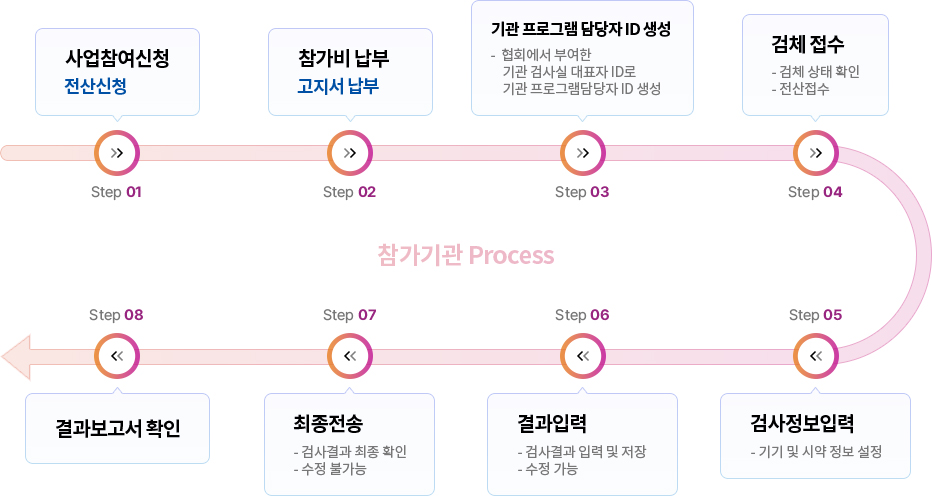Click the Step 07 backward-arrow circle icon
932x496 pixels.
coord(350,356)
